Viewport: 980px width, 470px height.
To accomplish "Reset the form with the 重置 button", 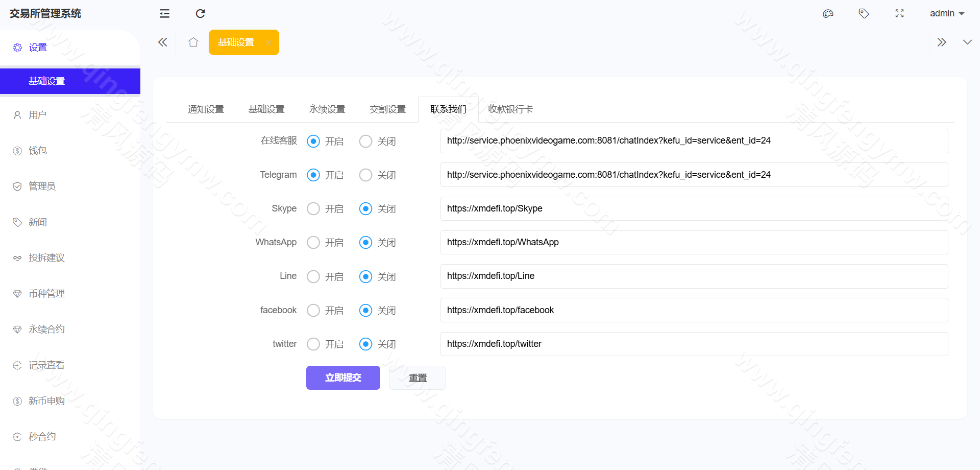I will [417, 378].
